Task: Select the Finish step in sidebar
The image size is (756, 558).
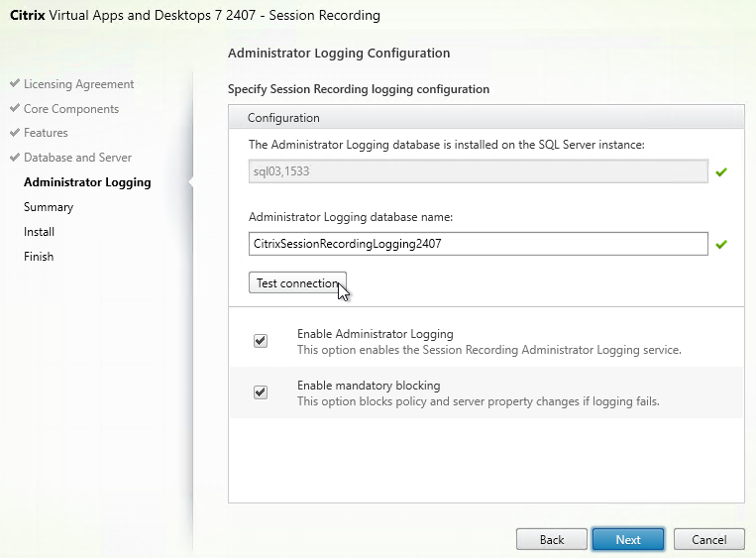Action: pos(39,256)
